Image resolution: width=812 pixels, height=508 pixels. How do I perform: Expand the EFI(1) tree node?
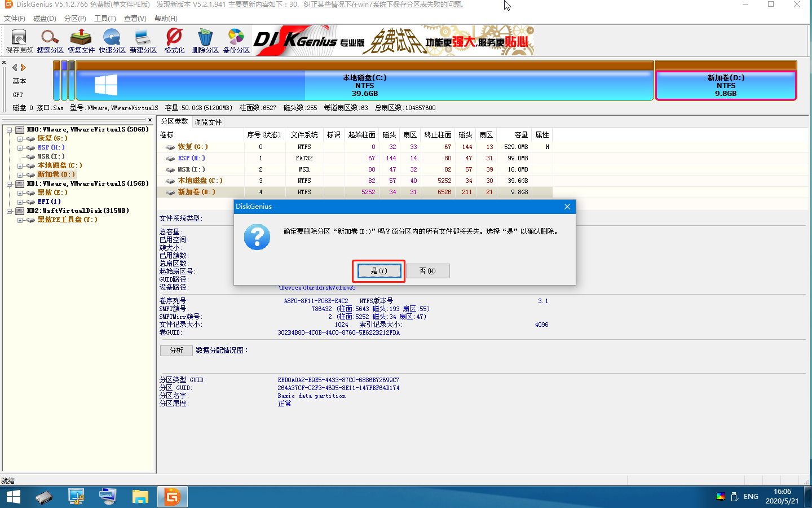click(x=20, y=202)
